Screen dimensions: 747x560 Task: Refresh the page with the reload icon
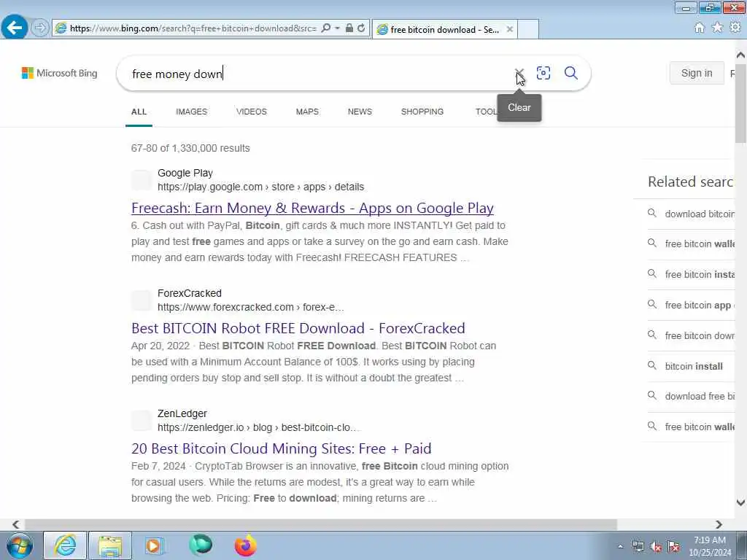[362, 28]
